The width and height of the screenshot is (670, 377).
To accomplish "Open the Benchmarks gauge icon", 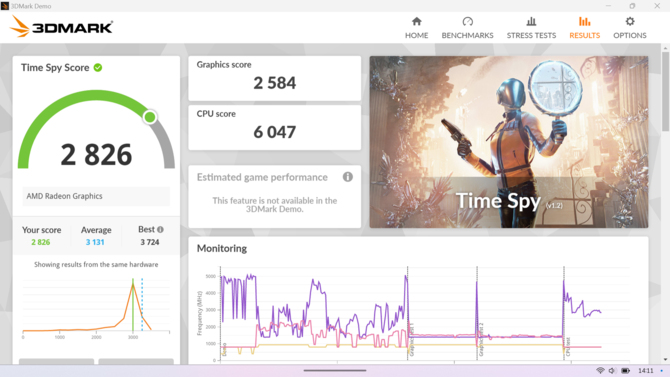I will 467,21.
